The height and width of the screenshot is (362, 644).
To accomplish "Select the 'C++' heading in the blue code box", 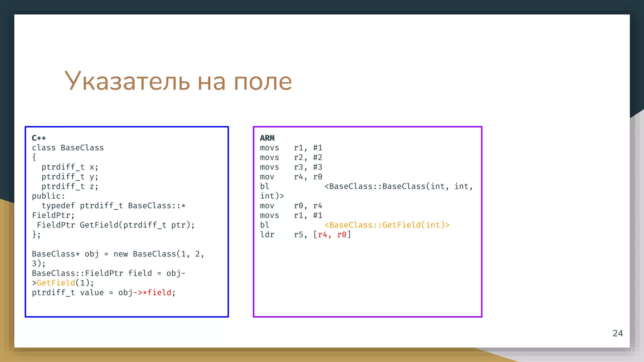I will coord(39,138).
